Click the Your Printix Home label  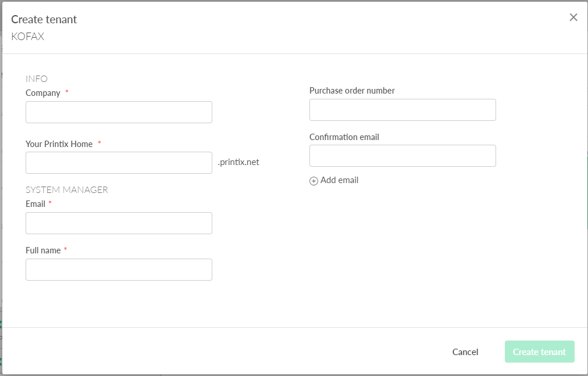[59, 144]
